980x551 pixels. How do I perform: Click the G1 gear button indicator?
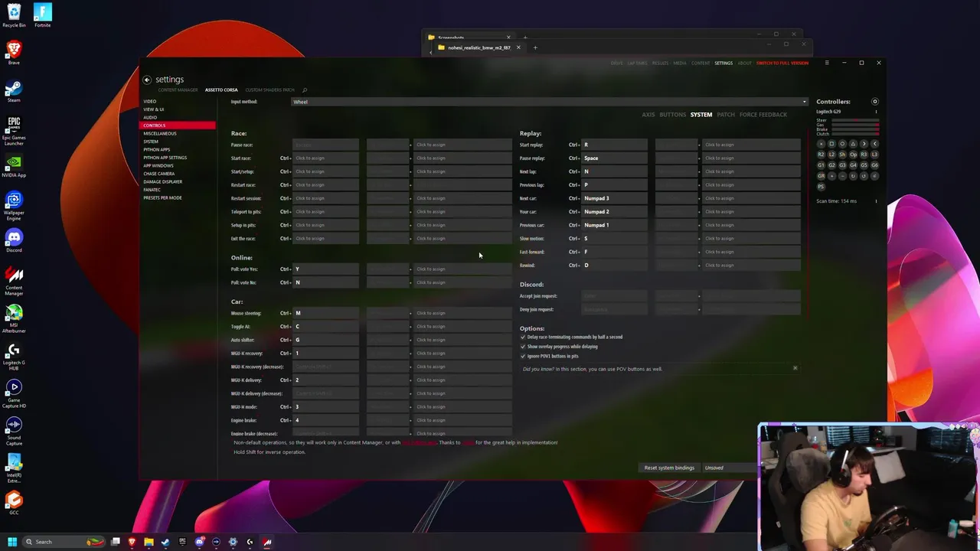coord(821,165)
